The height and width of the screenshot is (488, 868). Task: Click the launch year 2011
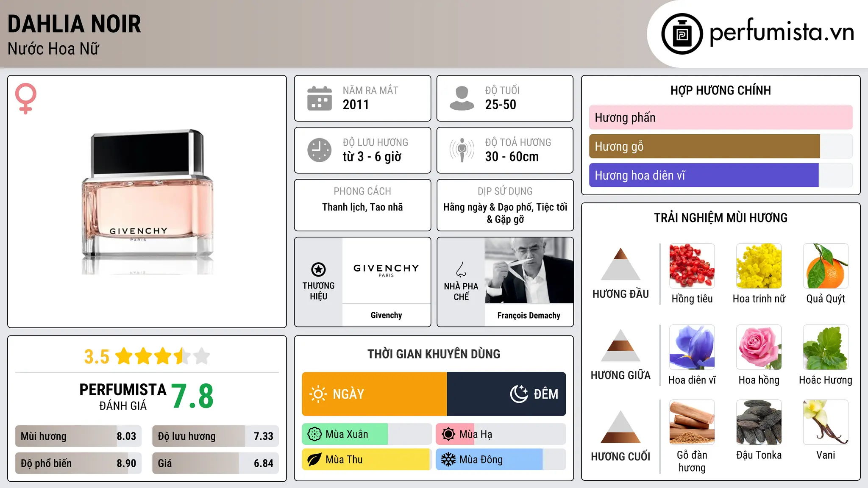click(356, 105)
